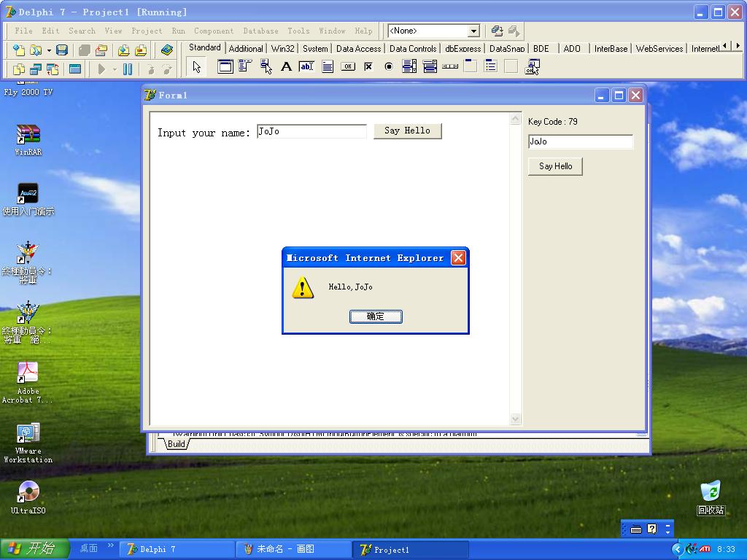Click the 确定 button in the dialog
The width and height of the screenshot is (747, 560).
tap(376, 316)
